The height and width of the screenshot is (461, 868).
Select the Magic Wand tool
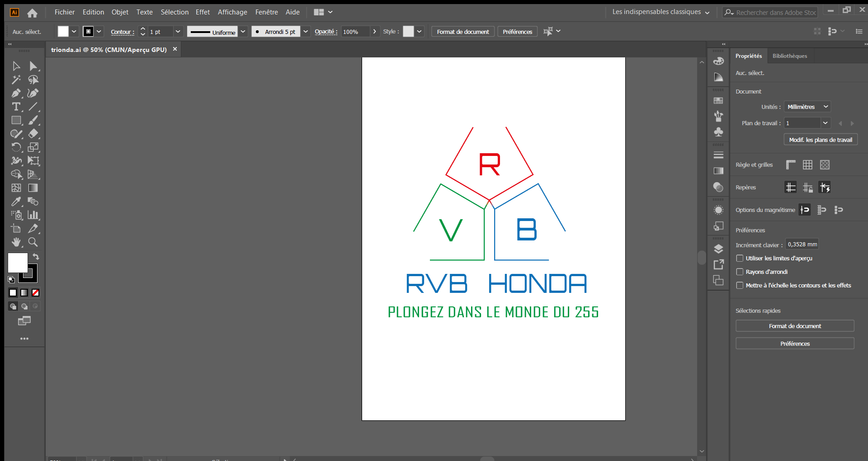point(16,80)
